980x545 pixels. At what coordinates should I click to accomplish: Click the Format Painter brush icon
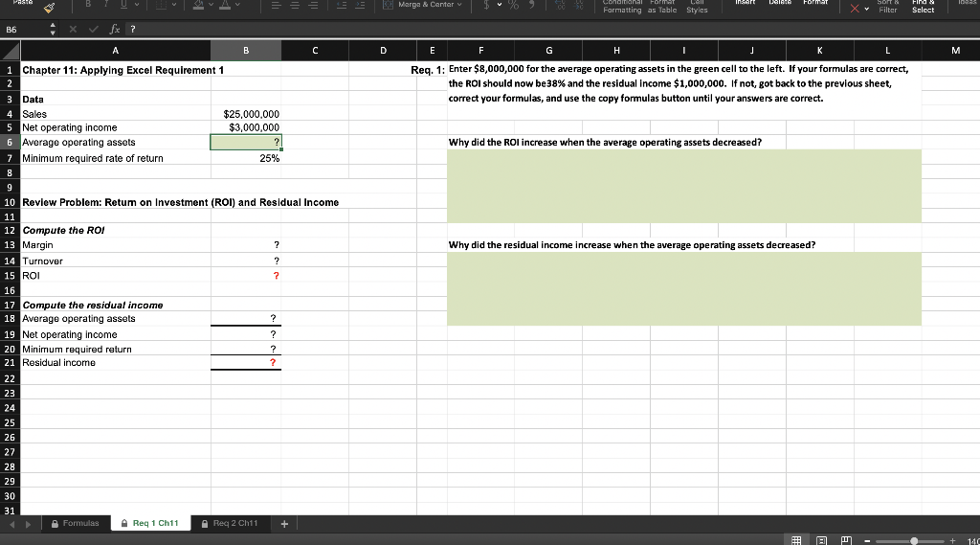pyautogui.click(x=49, y=8)
